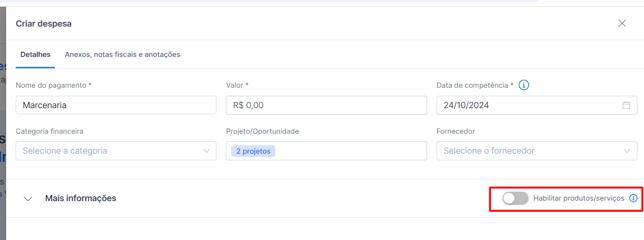This screenshot has width=644, height=240.
Task: Click the Nome do pagamento field
Action: pos(116,105)
